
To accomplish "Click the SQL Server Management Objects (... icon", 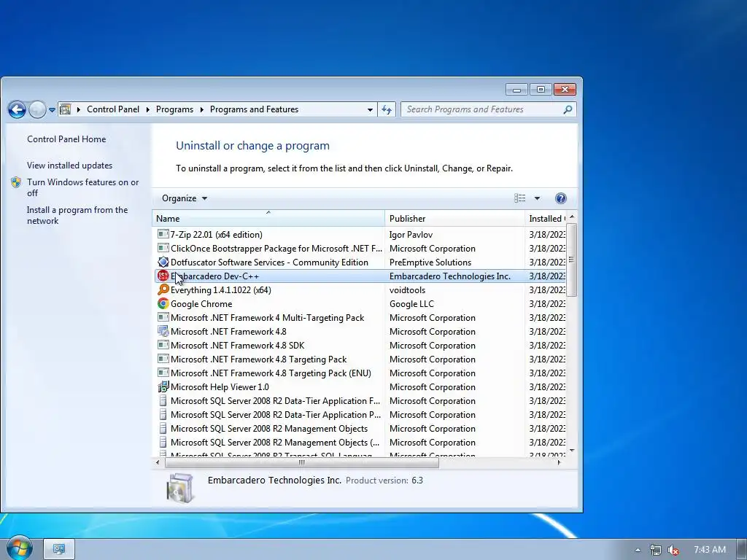I will click(163, 442).
